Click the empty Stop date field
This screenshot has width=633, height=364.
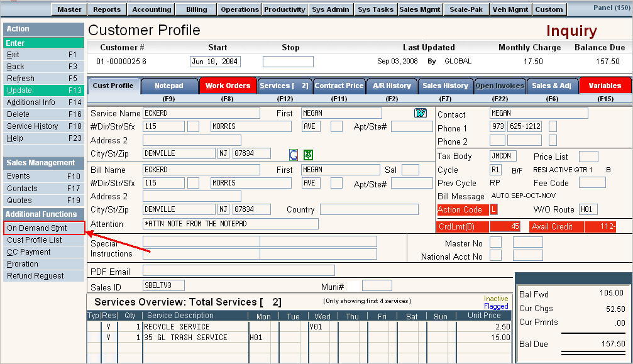tap(288, 62)
